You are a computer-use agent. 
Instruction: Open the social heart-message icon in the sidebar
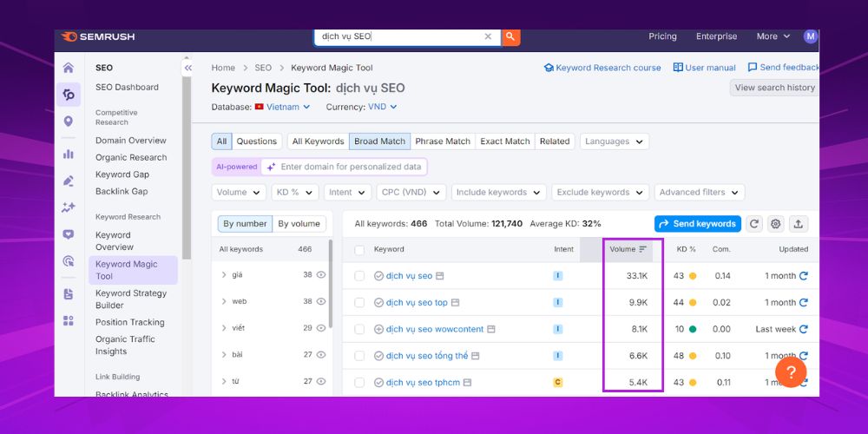click(69, 234)
